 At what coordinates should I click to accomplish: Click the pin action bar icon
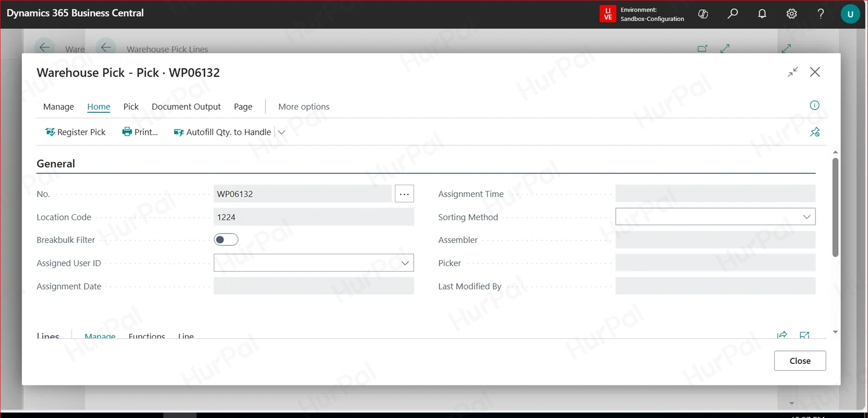(x=815, y=132)
